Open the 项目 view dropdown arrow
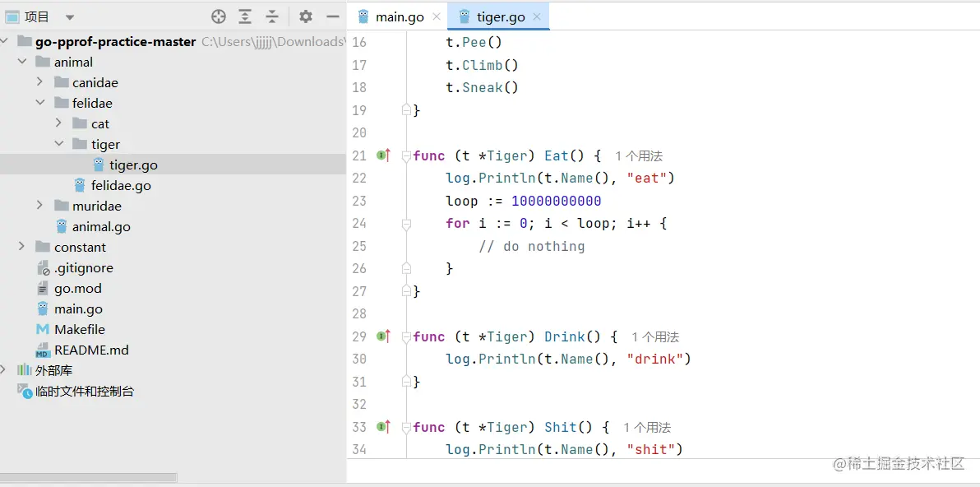Viewport: 980px width, 487px height. pyautogui.click(x=69, y=17)
